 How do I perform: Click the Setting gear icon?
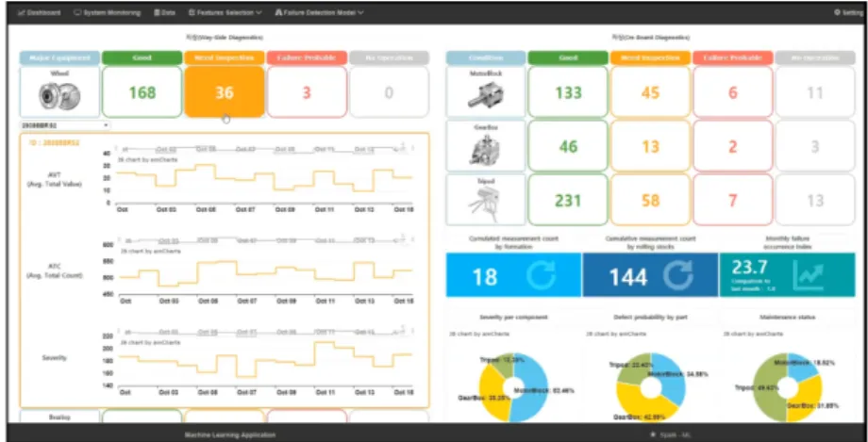837,12
